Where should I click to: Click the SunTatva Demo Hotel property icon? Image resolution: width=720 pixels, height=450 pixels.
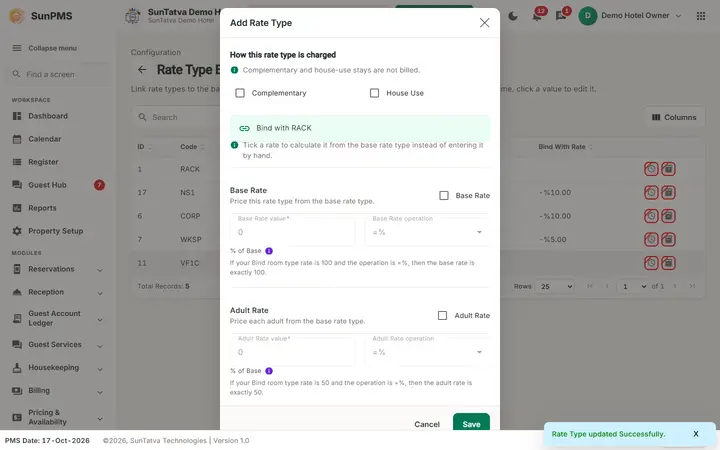[132, 16]
